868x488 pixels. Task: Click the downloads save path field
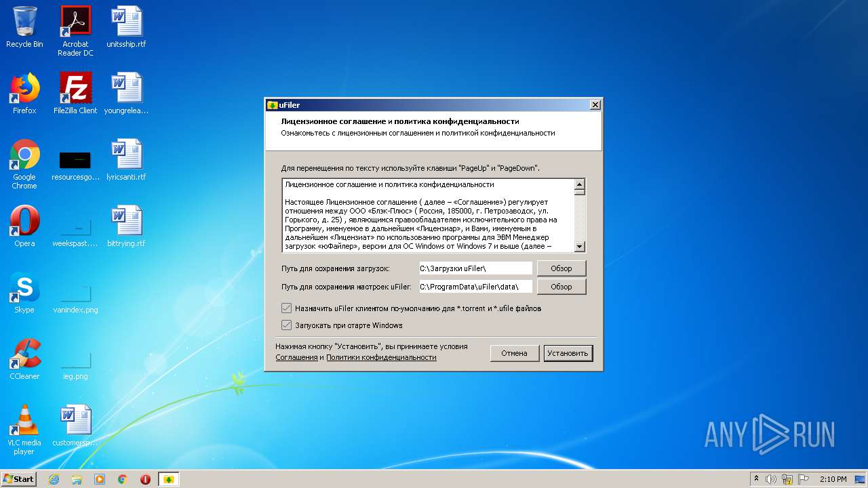point(475,268)
